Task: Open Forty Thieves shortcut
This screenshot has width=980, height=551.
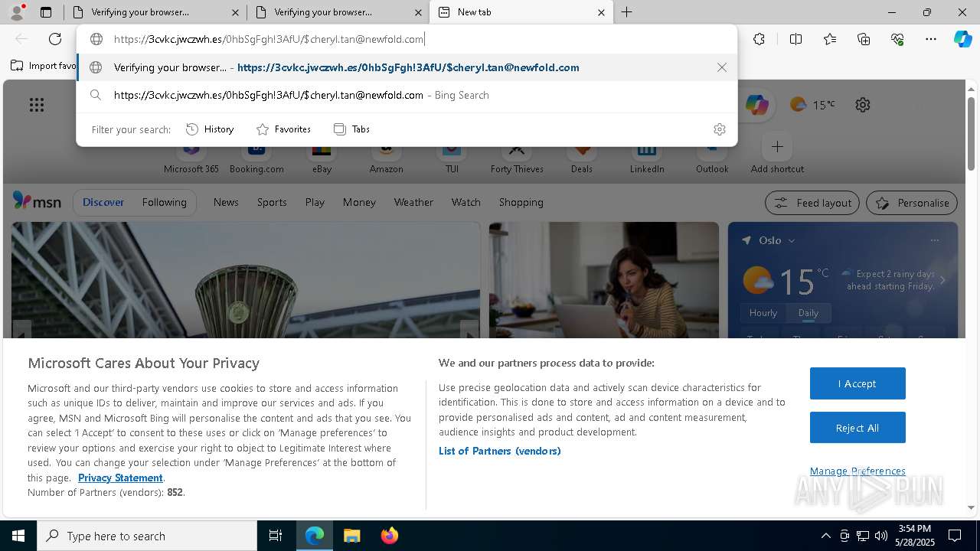Action: coord(517,159)
